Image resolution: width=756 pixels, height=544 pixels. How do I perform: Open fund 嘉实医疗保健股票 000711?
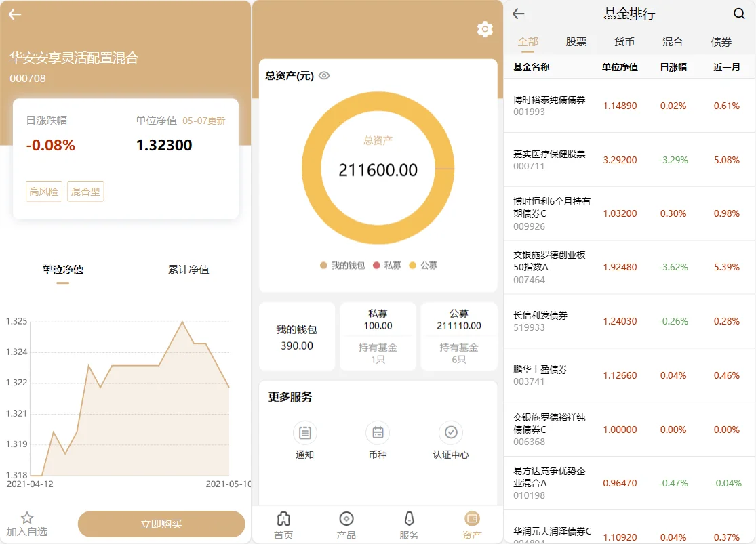[629, 159]
